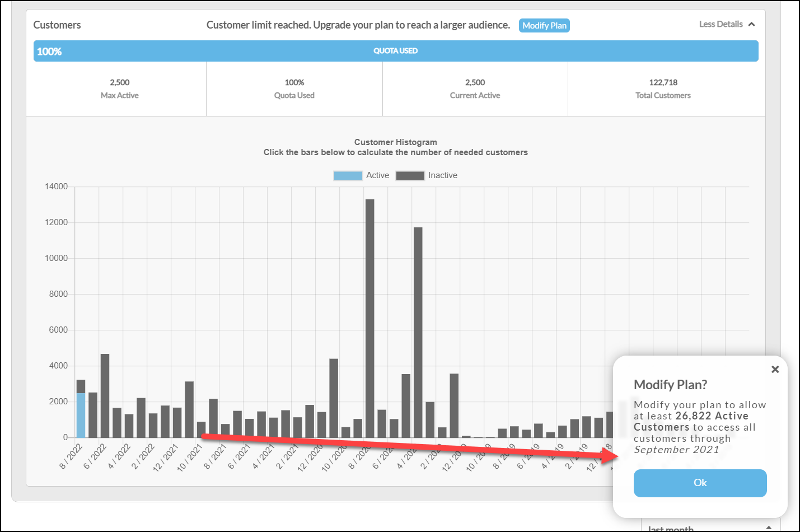Click the 12/2019 bar near 3500
This screenshot has width=800, height=532.
point(454,405)
